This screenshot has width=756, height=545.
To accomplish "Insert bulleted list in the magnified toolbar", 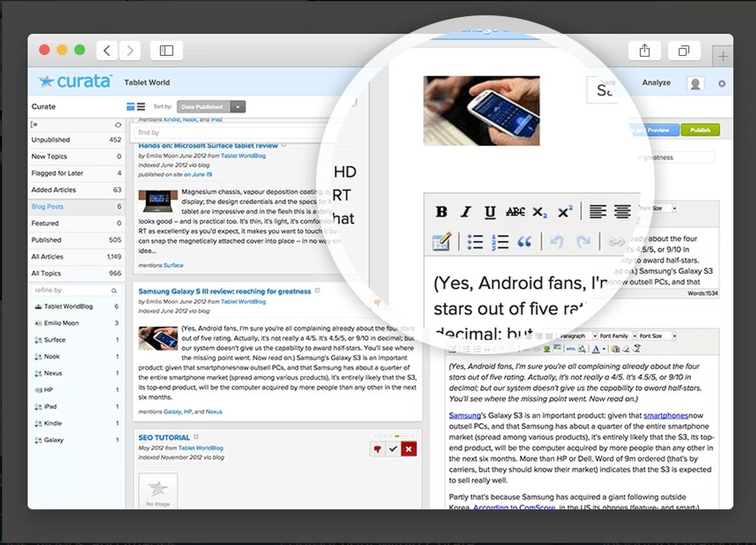I will click(475, 242).
